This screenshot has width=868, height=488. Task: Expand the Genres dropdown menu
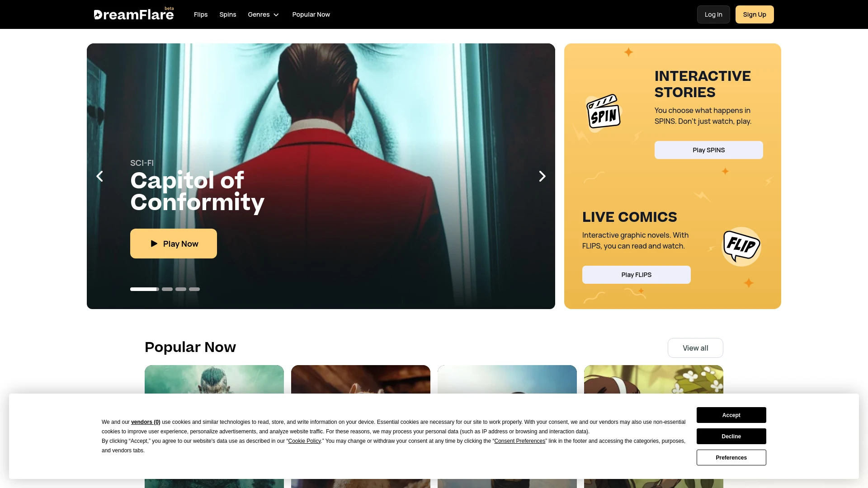[x=264, y=14]
